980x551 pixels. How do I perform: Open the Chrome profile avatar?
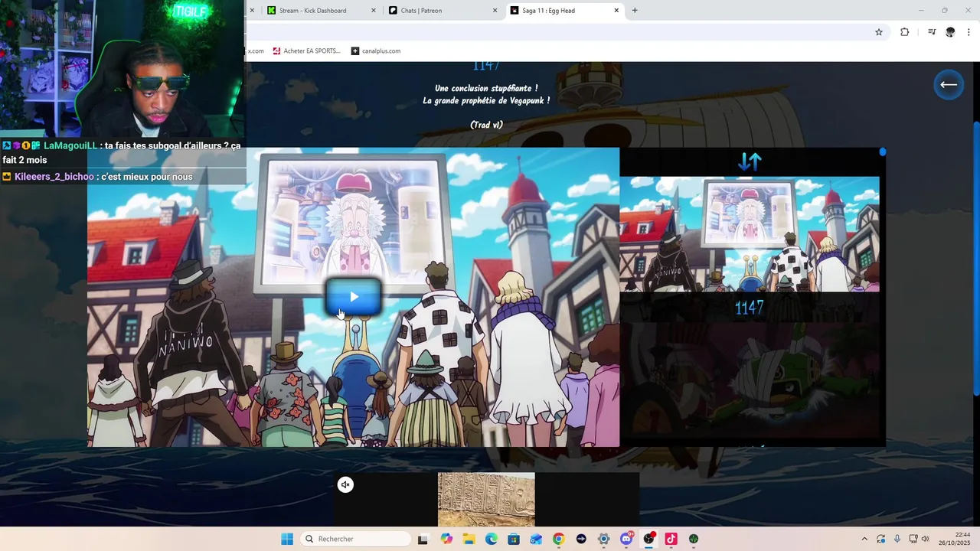(x=950, y=32)
